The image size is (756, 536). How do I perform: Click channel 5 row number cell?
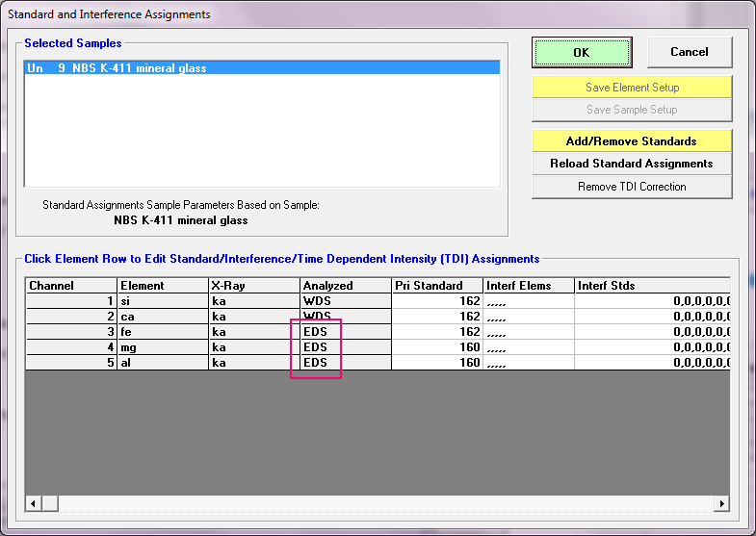71,363
